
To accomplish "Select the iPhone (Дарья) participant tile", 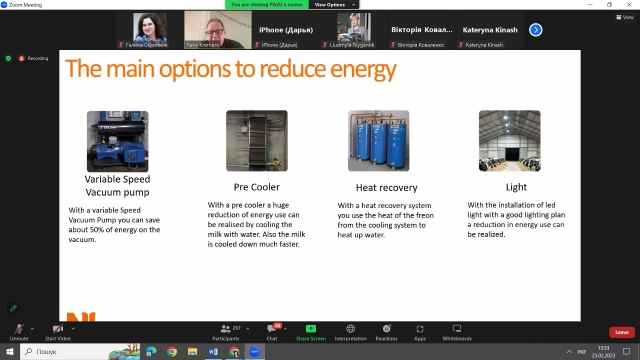I will (x=286, y=30).
